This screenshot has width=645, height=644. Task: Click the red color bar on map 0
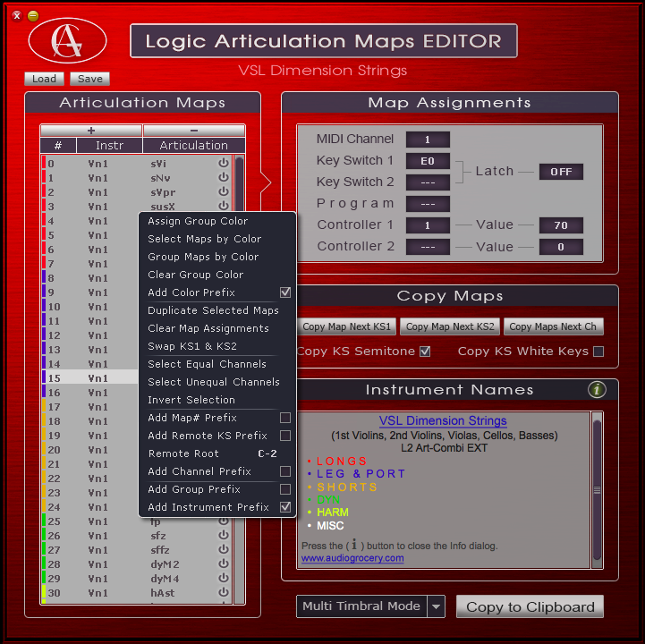(x=43, y=164)
